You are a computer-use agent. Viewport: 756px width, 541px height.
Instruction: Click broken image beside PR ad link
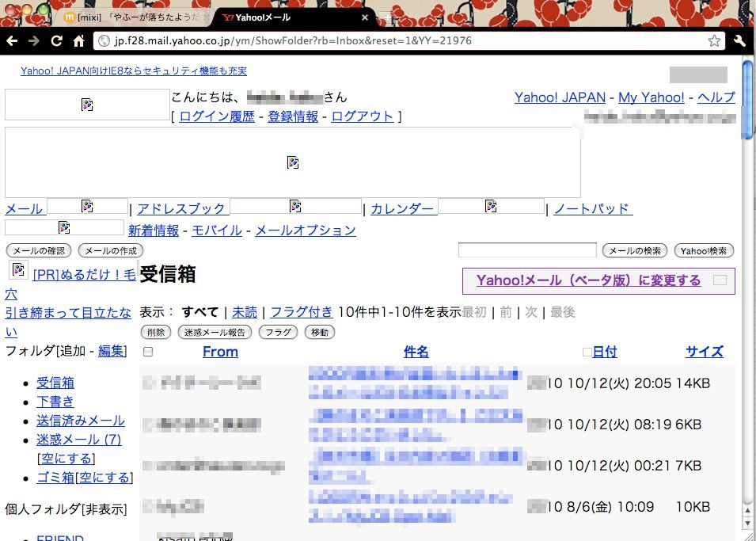pyautogui.click(x=19, y=269)
